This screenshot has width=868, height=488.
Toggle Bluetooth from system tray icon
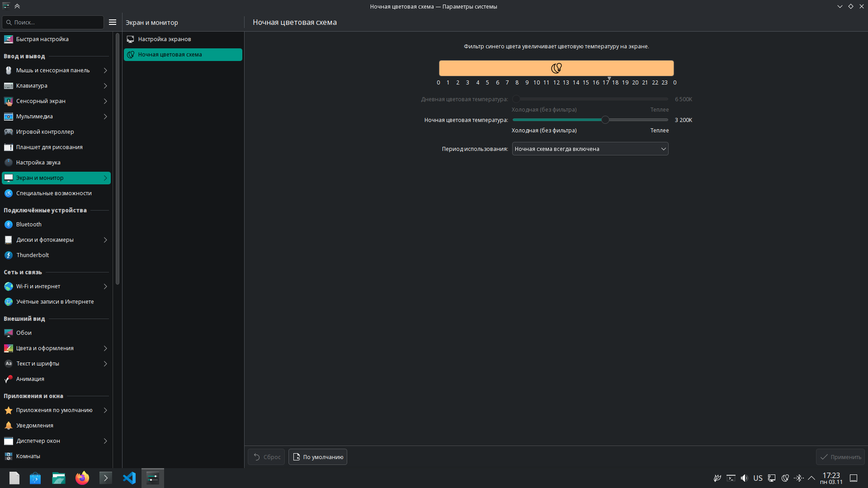point(799,478)
